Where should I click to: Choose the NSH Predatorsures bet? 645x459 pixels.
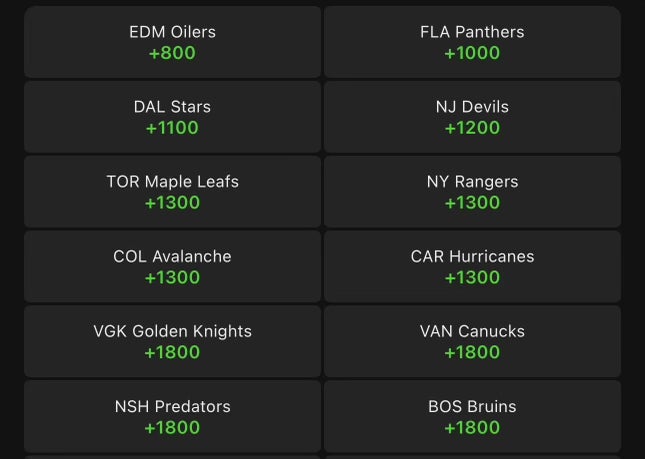pos(172,417)
